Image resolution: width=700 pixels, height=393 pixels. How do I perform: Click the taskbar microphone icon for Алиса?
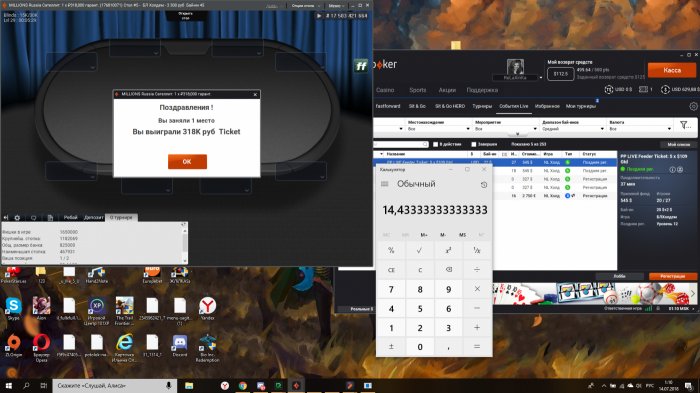(x=169, y=385)
